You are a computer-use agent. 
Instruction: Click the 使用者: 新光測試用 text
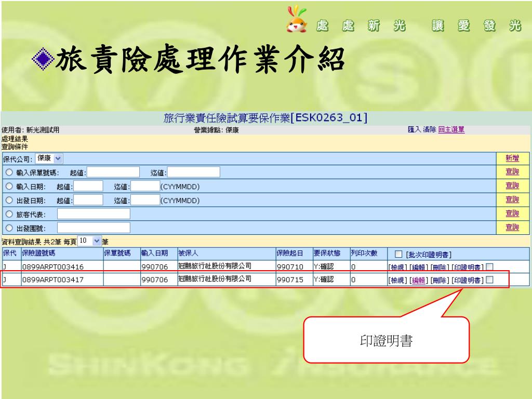[31, 130]
